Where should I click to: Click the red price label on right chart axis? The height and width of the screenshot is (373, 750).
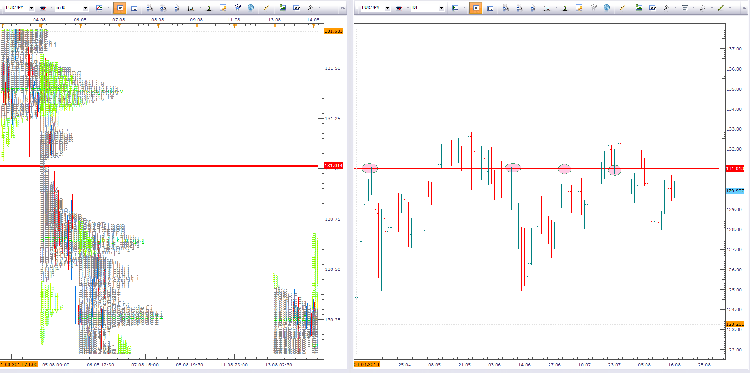pyautogui.click(x=735, y=168)
